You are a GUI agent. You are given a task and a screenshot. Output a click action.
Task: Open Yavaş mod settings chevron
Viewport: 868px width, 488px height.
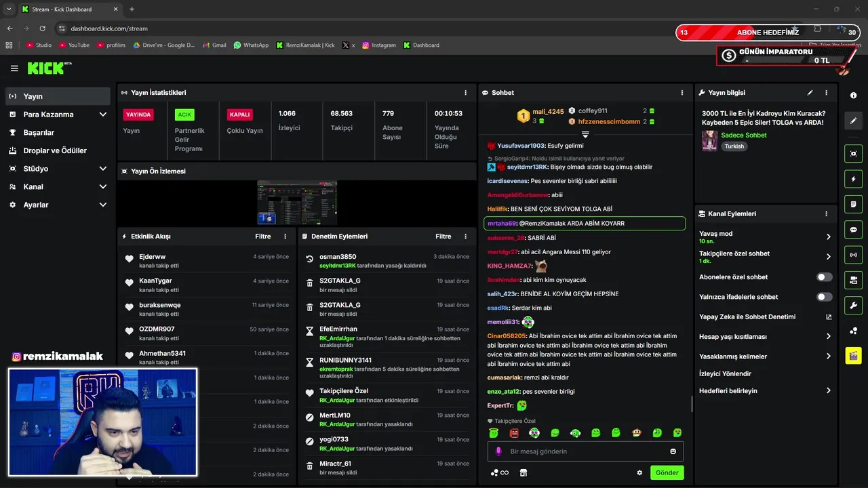828,237
